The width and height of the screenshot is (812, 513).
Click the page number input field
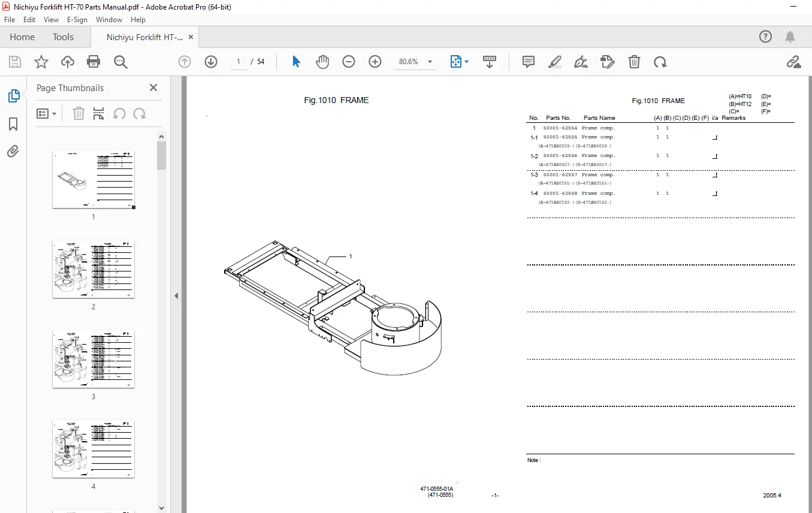click(238, 62)
